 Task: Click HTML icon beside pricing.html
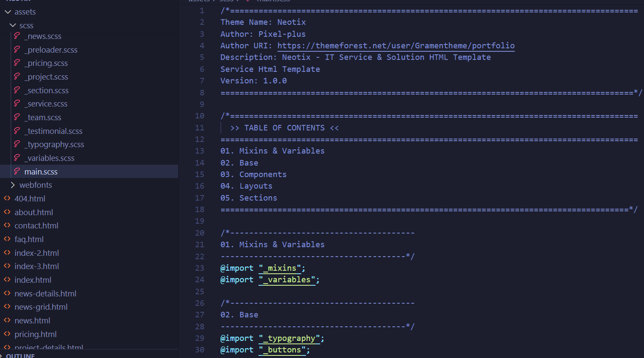pyautogui.click(x=7, y=334)
